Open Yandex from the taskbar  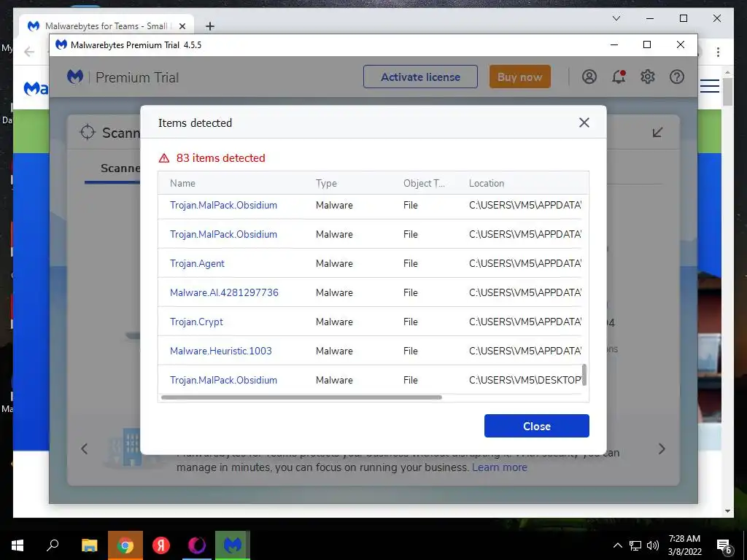click(161, 545)
